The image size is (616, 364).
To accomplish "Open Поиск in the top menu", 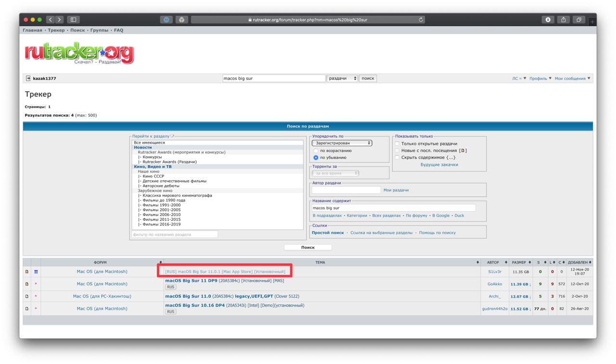I will pos(77,30).
